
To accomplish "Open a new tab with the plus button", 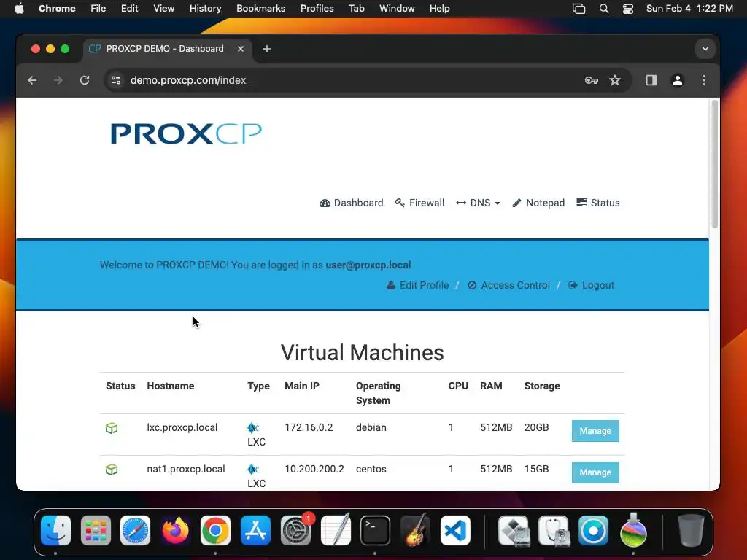I will [x=267, y=49].
